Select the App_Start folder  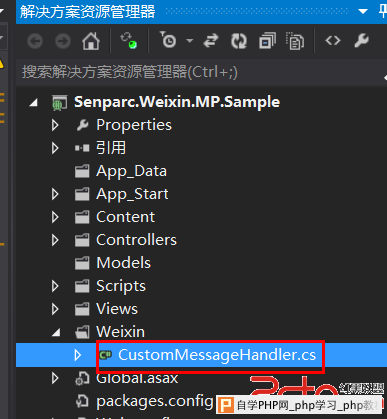[132, 195]
